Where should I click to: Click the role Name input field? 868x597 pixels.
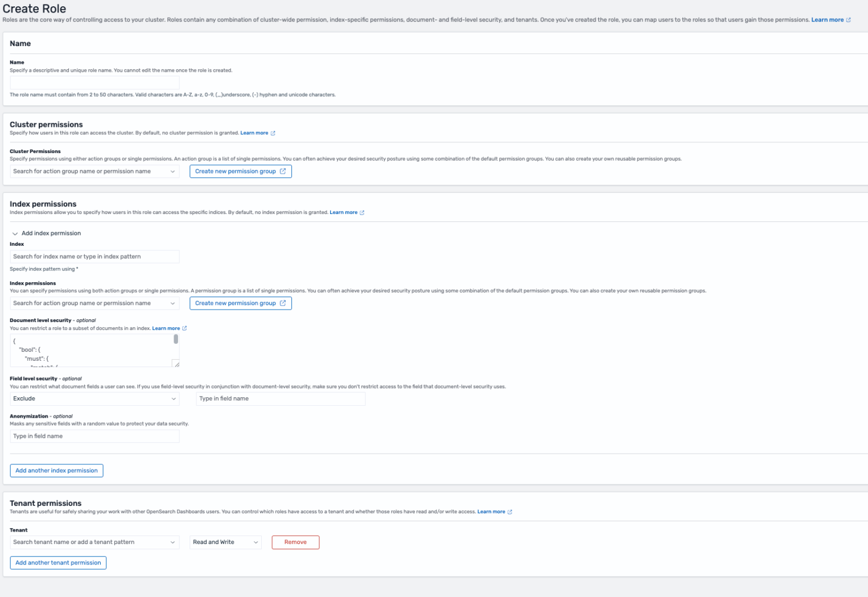point(94,83)
